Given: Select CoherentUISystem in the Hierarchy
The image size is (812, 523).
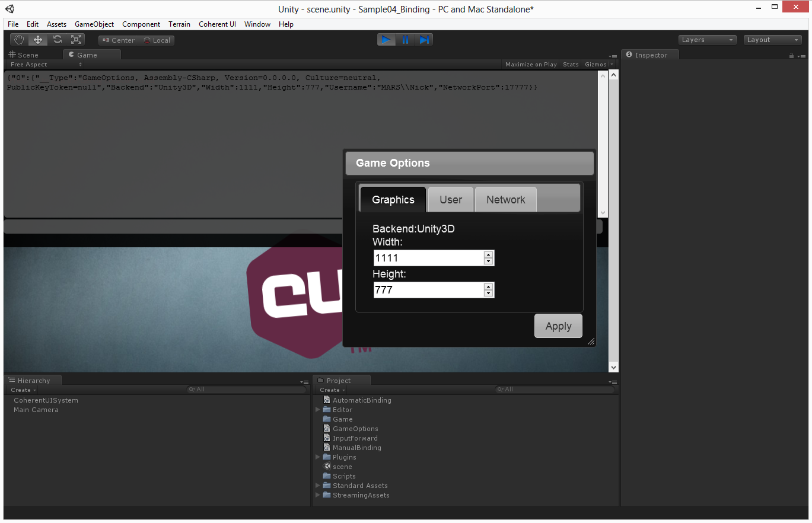Looking at the screenshot, I should [46, 400].
